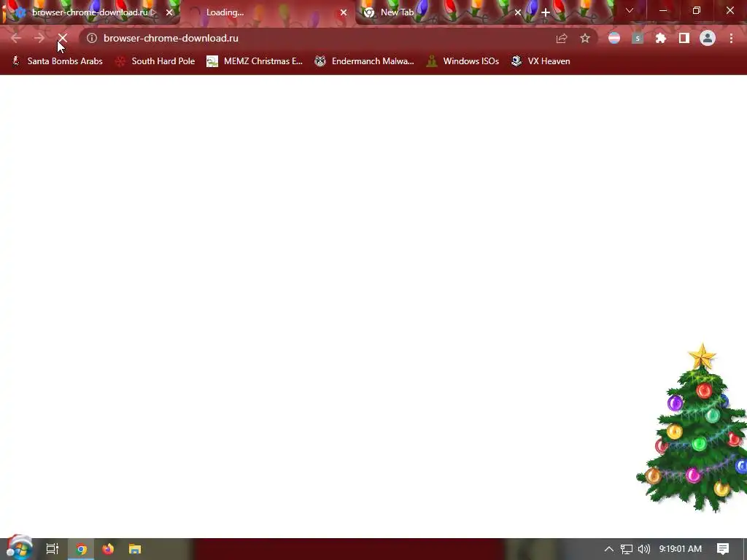Screen dimensions: 747x560
Task: View site information icon in address bar
Action: (92, 38)
